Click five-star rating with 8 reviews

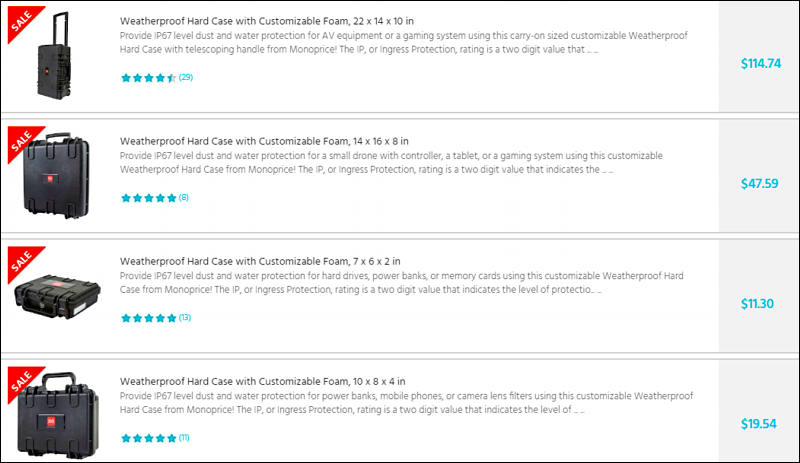155,198
